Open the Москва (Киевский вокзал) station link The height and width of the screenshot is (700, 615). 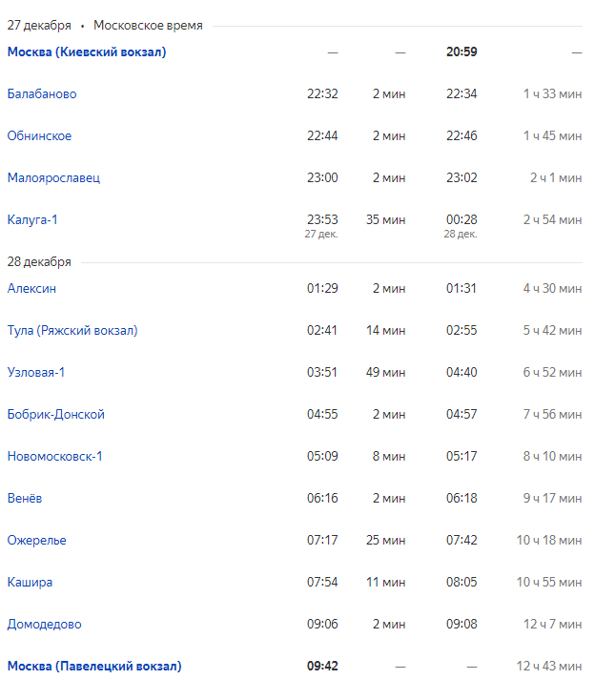[x=87, y=52]
